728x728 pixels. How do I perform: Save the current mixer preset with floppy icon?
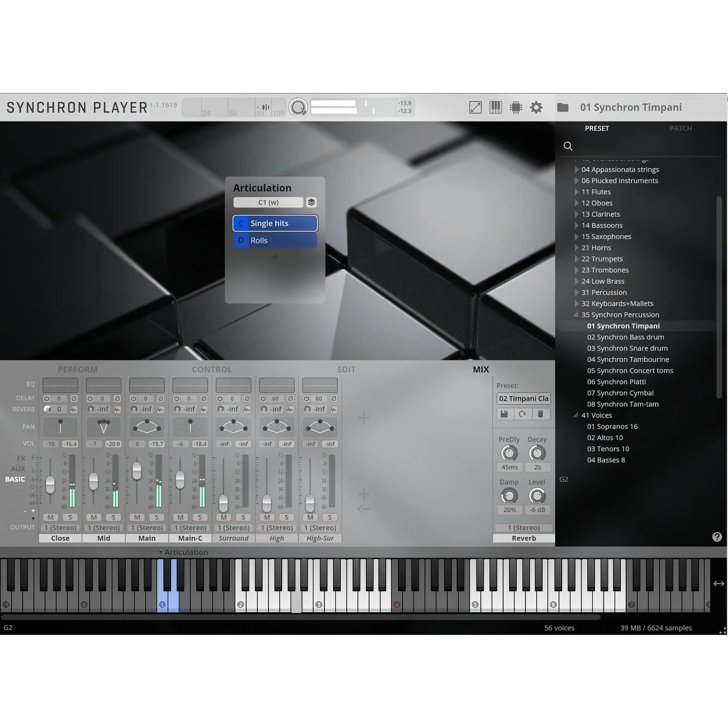[504, 414]
